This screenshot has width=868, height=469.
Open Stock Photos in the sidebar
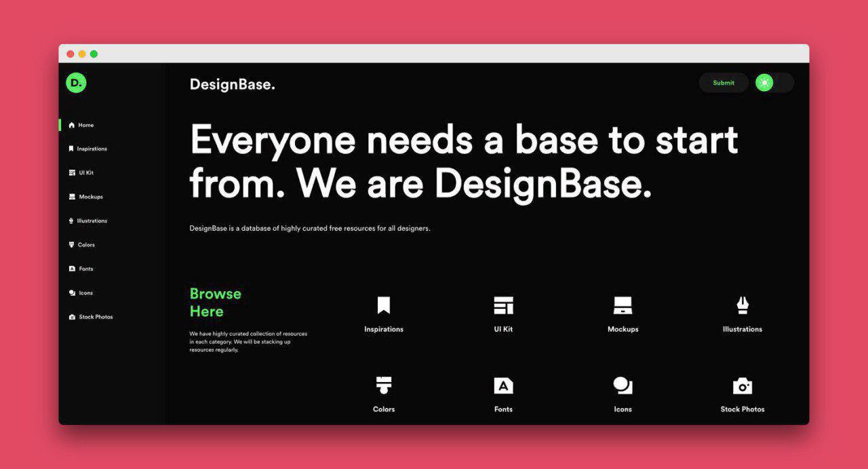[x=91, y=317]
